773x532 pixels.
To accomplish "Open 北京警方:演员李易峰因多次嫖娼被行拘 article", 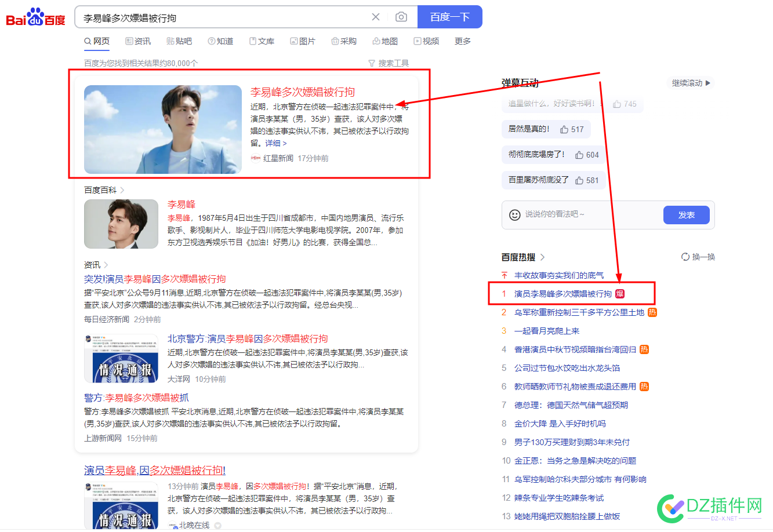I will coord(248,338).
